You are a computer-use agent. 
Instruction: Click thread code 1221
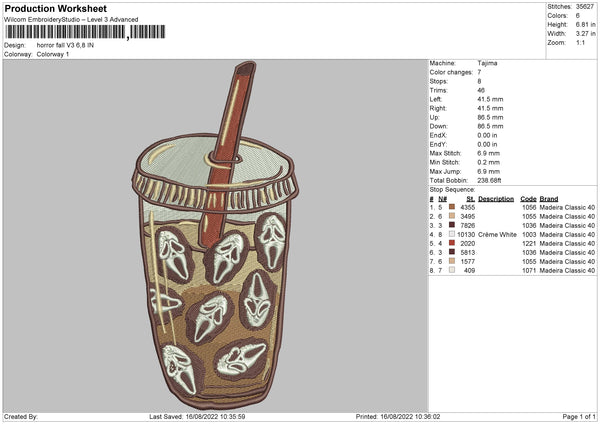point(529,243)
